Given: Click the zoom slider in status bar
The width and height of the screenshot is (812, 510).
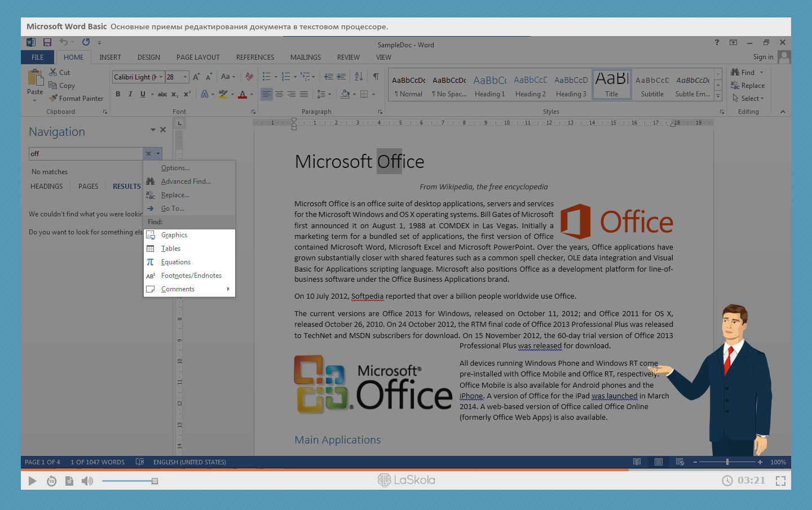Looking at the screenshot, I should click(727, 462).
